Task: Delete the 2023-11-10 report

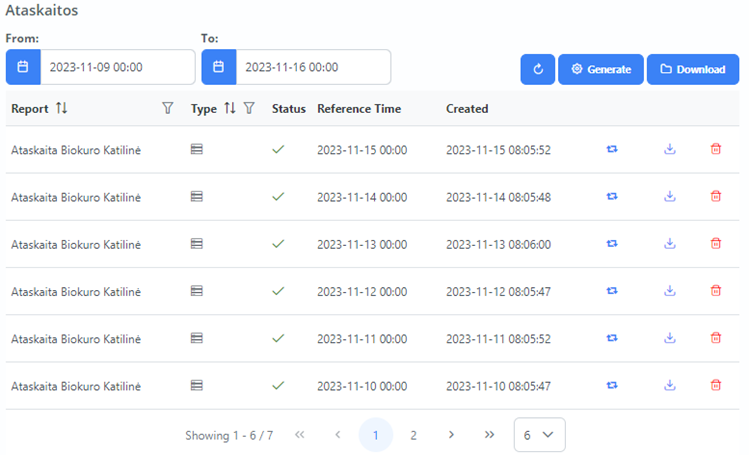Action: coord(715,385)
